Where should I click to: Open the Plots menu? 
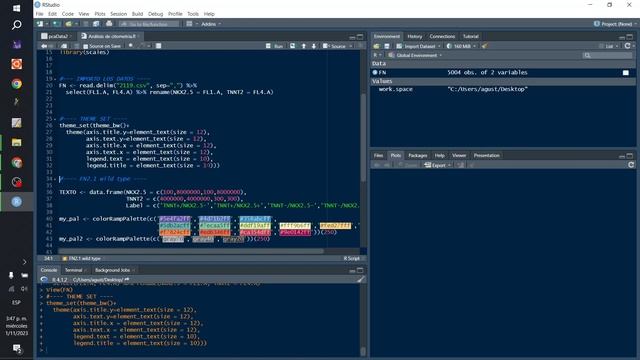coord(100,14)
